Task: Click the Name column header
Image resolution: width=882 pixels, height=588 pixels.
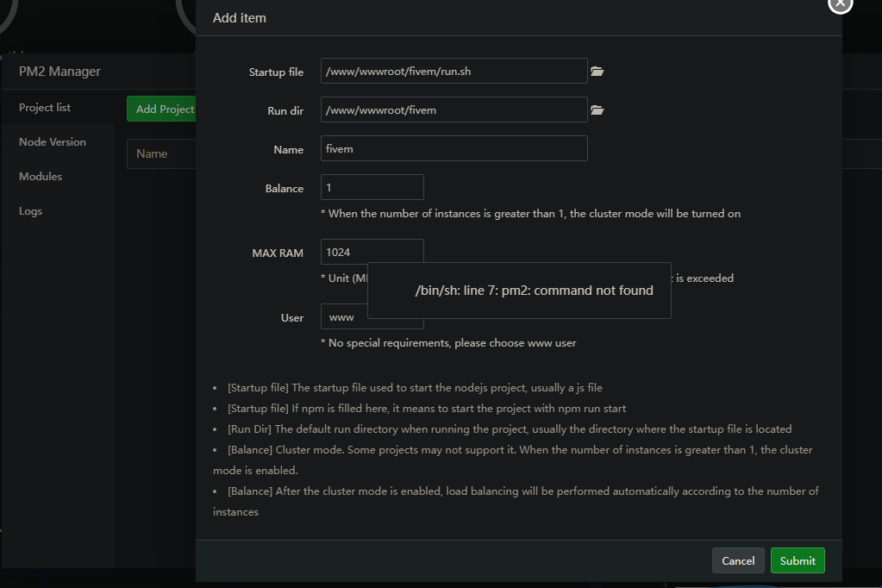Action: click(152, 153)
